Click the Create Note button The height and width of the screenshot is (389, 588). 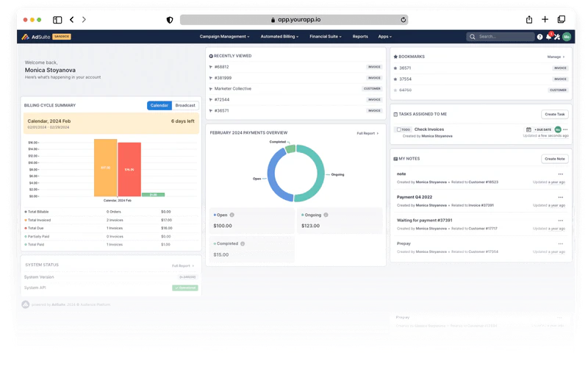[555, 159]
